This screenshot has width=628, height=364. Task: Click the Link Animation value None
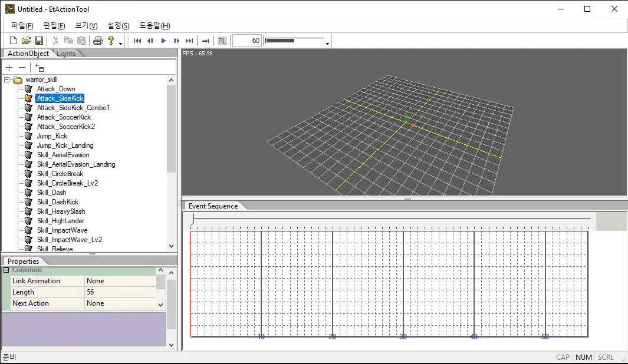pos(120,281)
